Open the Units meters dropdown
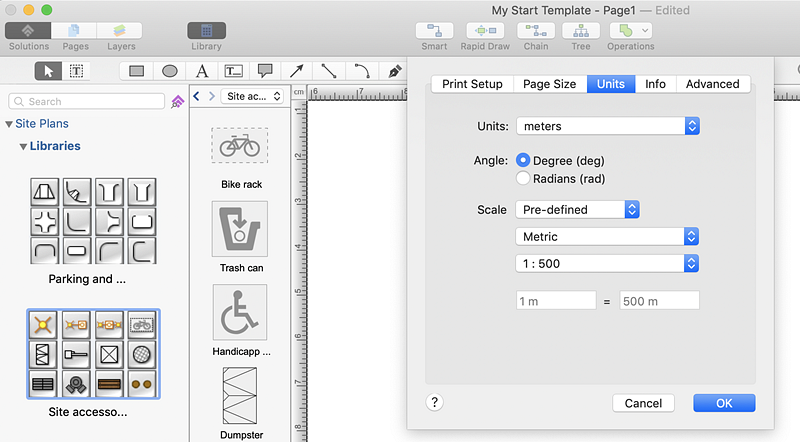The height and width of the screenshot is (442, 800). click(607, 126)
